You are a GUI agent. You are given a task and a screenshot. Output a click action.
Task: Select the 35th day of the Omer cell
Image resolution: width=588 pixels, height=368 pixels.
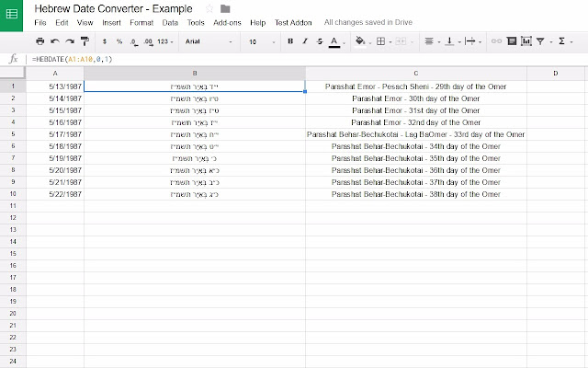coord(416,158)
